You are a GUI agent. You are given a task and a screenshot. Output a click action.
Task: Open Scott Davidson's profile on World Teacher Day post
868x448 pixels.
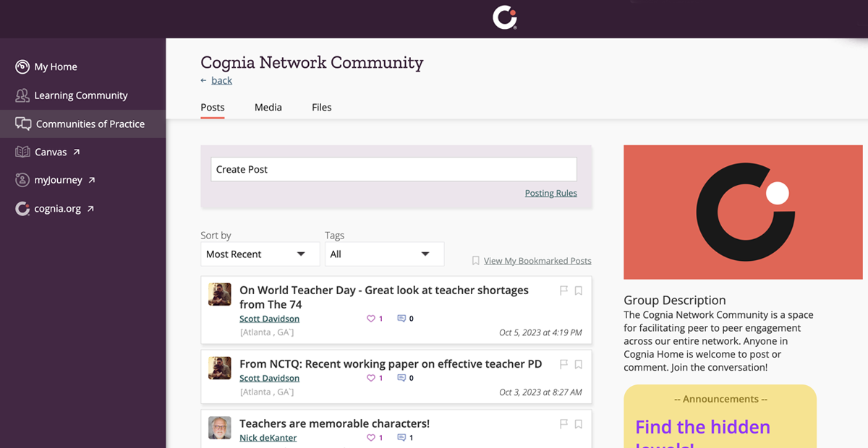[x=269, y=319]
